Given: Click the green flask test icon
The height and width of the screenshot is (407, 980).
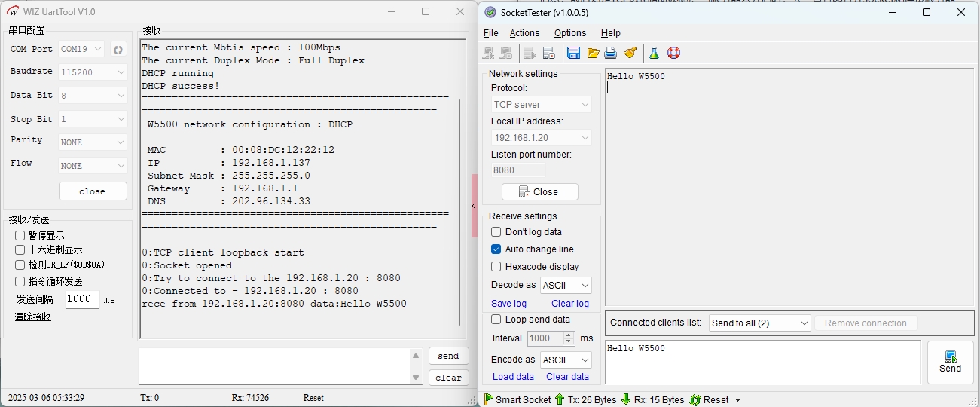Looking at the screenshot, I should (x=654, y=53).
